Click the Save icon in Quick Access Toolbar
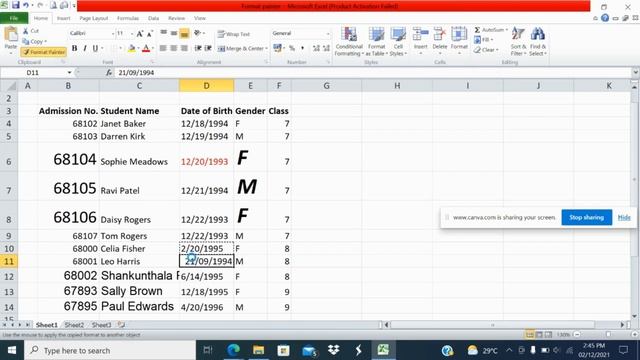Image resolution: width=640 pixels, height=360 pixels. 16,5
